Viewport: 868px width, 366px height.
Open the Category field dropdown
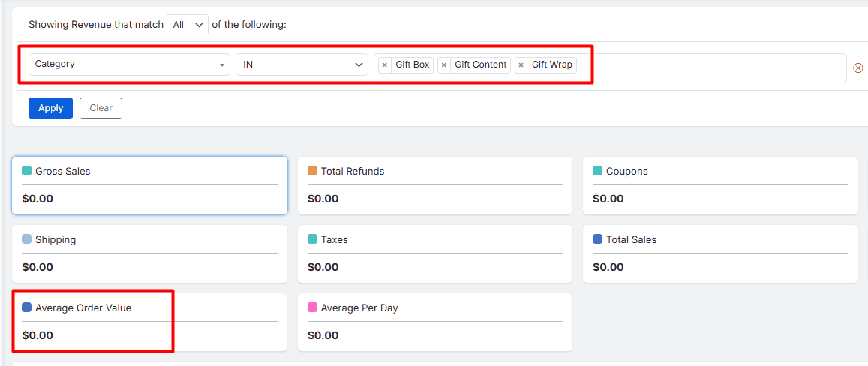[x=129, y=64]
